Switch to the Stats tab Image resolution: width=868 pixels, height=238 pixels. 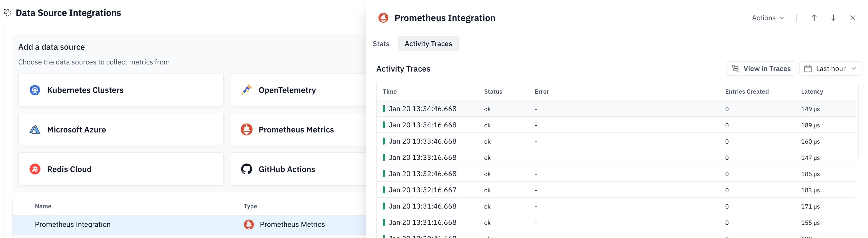pyautogui.click(x=381, y=44)
